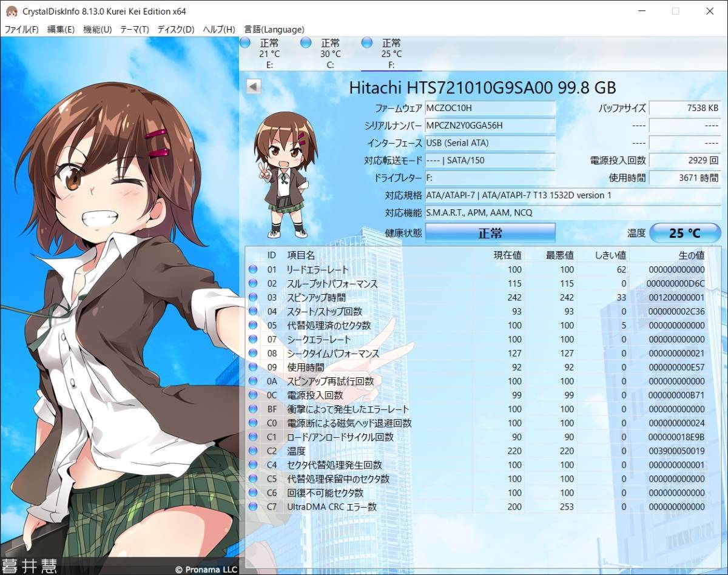The width and height of the screenshot is (728, 575).
Task: Click the raw value 000000018E9B
Action: pyautogui.click(x=676, y=437)
